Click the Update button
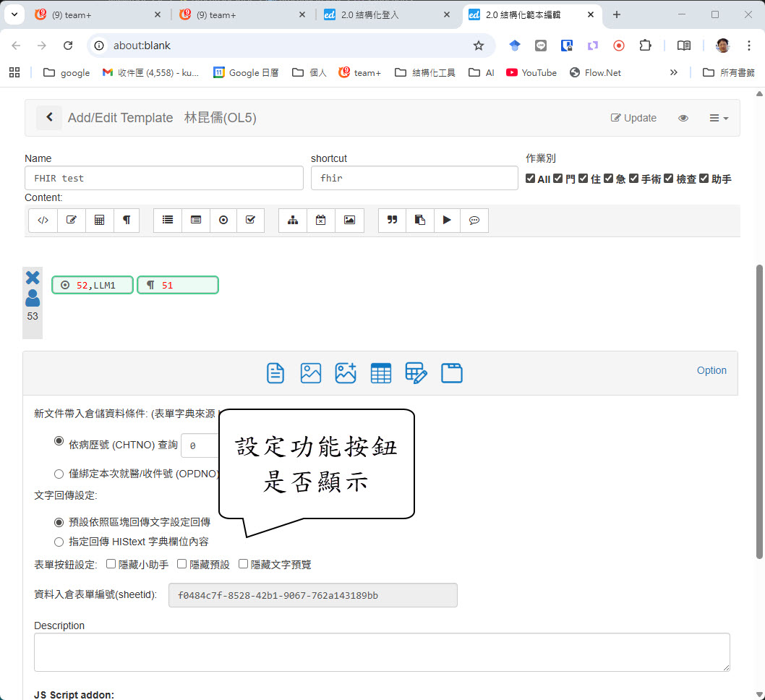The width and height of the screenshot is (765, 700). pyautogui.click(x=633, y=118)
